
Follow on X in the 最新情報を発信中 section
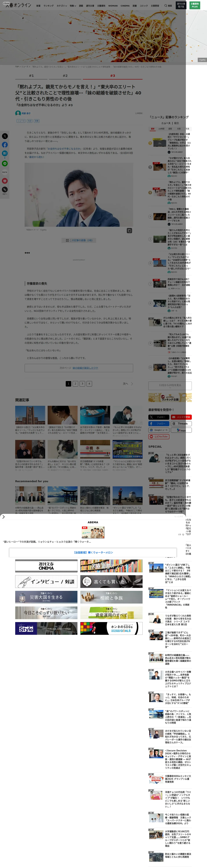(x=159, y=417)
